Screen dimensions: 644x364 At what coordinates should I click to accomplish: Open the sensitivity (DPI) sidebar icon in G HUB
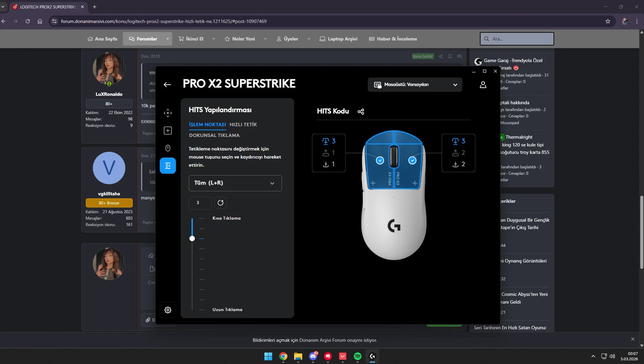click(x=168, y=113)
